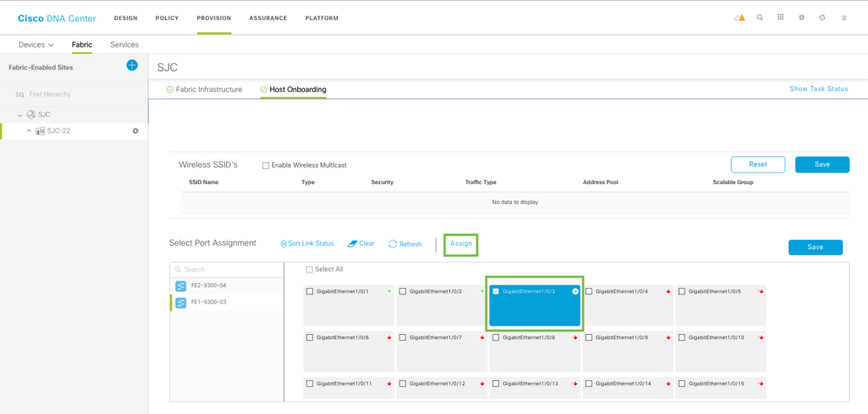Check the Select All ports checkbox

pos(309,270)
